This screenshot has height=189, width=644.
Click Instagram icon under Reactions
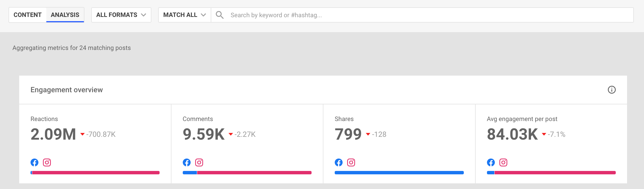(x=47, y=162)
